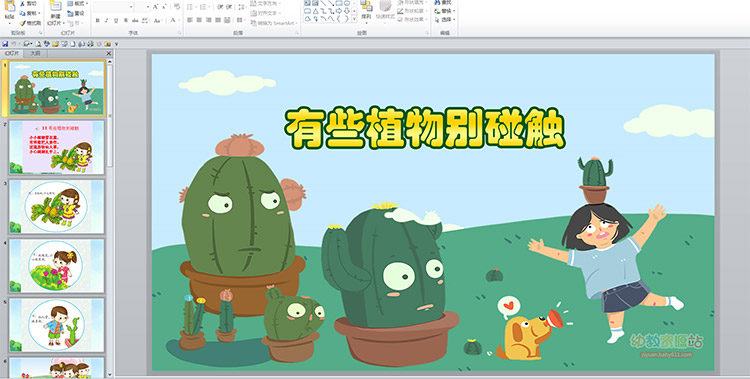This screenshot has width=750, height=379.
Task: Toggle strikethrough (abc) formatting
Action: (135, 21)
